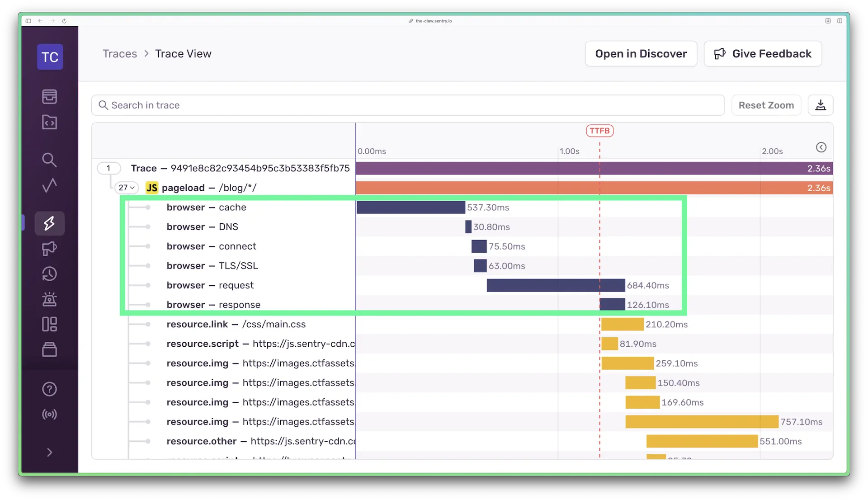Image resolution: width=868 pixels, height=500 pixels.
Task: Open the Insights zigzag line sidebar icon
Action: [49, 185]
